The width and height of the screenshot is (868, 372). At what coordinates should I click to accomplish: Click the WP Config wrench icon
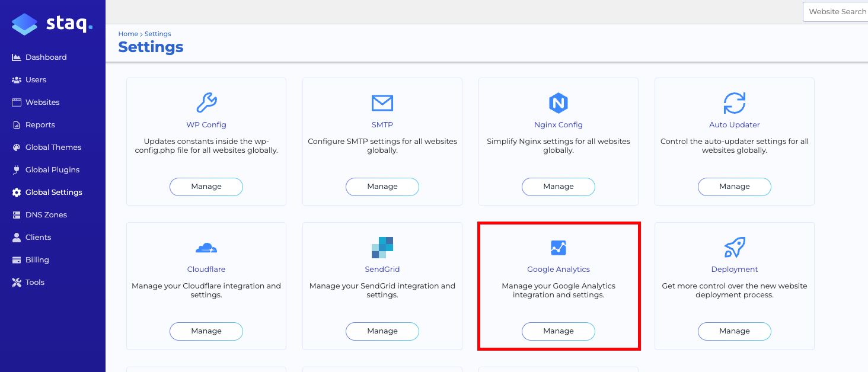click(206, 104)
